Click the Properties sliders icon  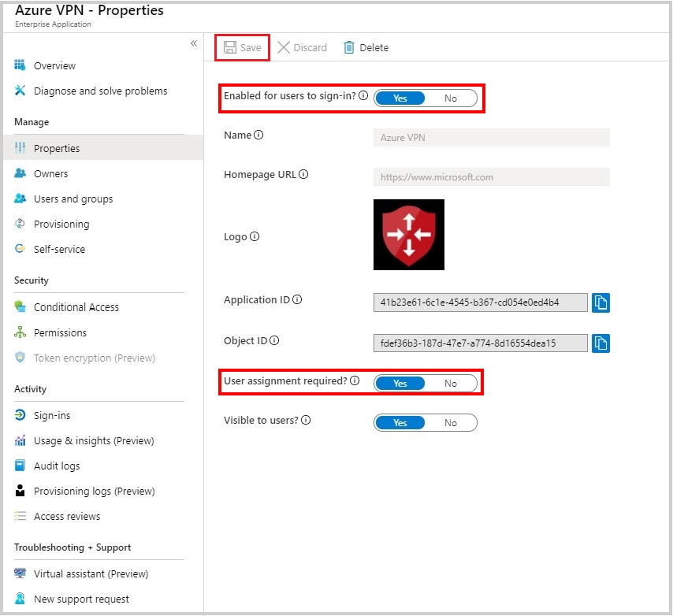click(20, 147)
